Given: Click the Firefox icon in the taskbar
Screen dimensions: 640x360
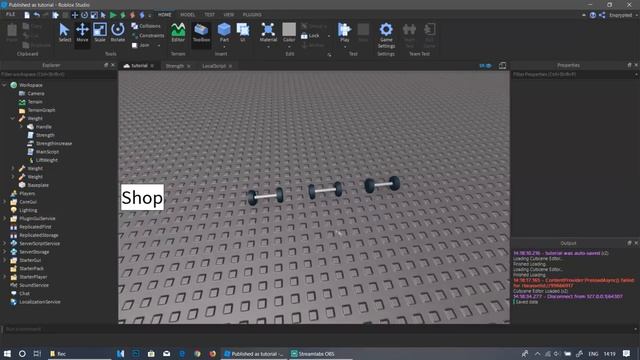Looking at the screenshot, I should coord(213,353).
